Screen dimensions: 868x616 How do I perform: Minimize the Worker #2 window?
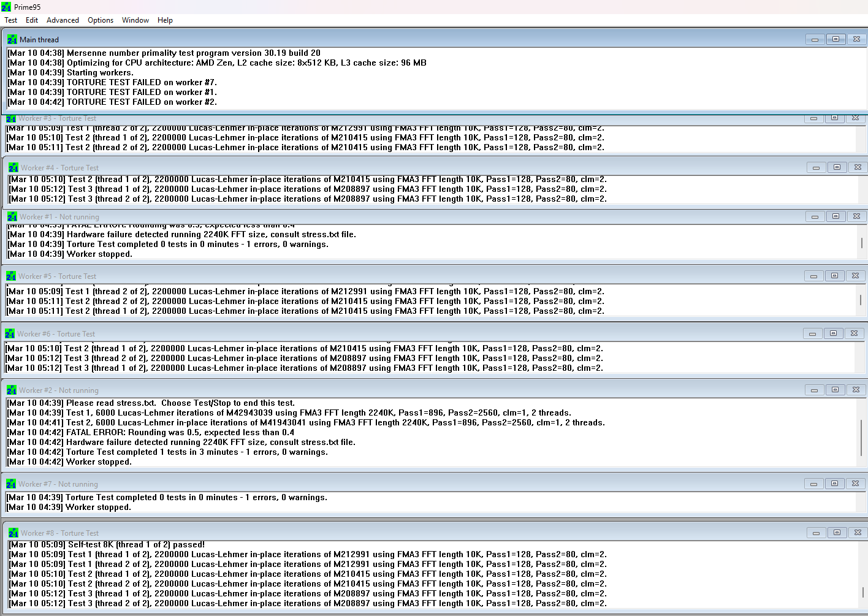click(814, 390)
